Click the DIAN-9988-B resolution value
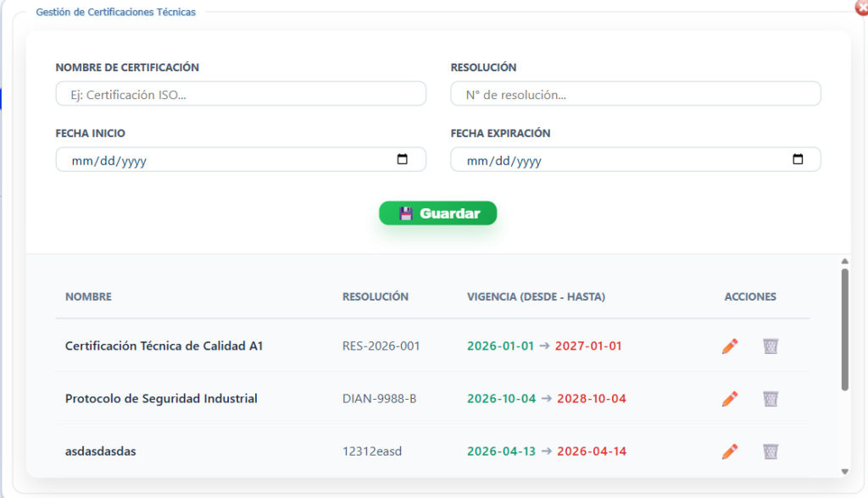The image size is (868, 498). [379, 398]
